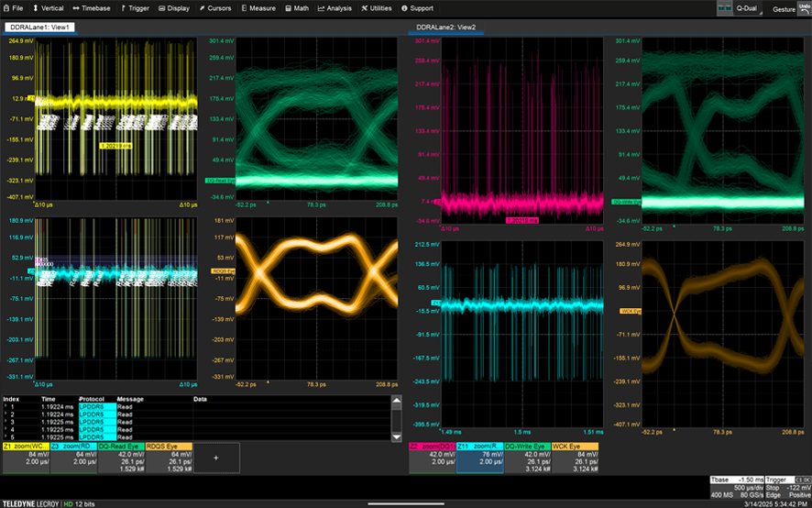Click the plus button to add trace
Viewport: 812px width, 508px height.
click(x=216, y=457)
